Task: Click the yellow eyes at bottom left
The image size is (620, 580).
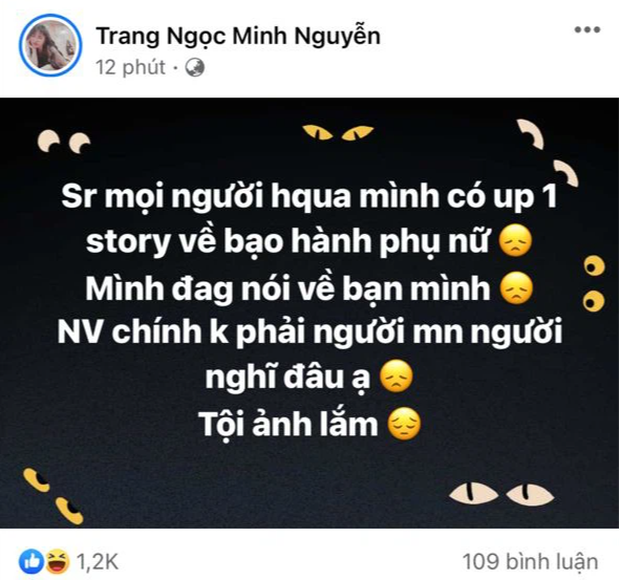Action: 53,496
